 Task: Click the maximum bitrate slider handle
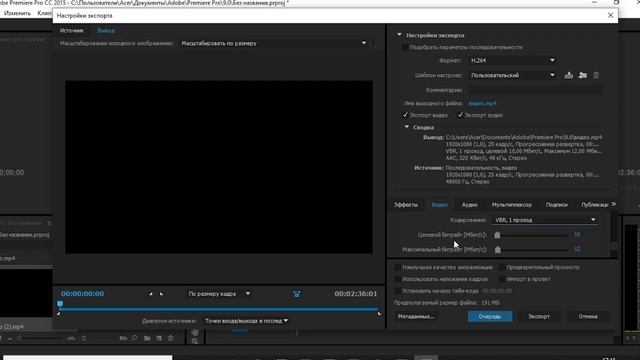point(498,249)
